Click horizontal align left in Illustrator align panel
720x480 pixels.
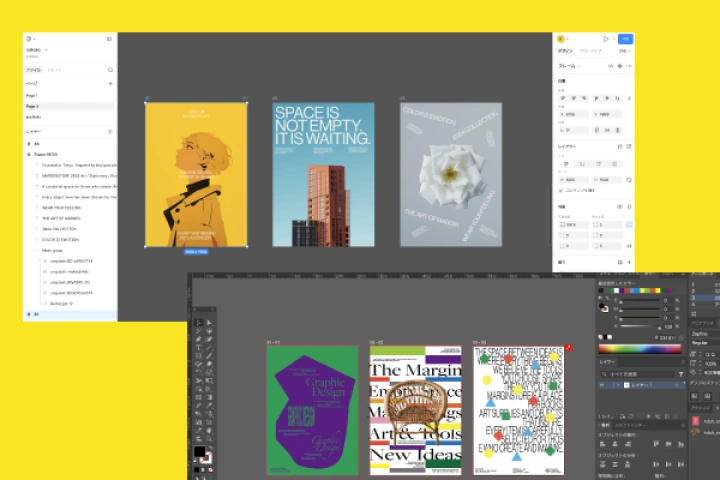(602, 444)
